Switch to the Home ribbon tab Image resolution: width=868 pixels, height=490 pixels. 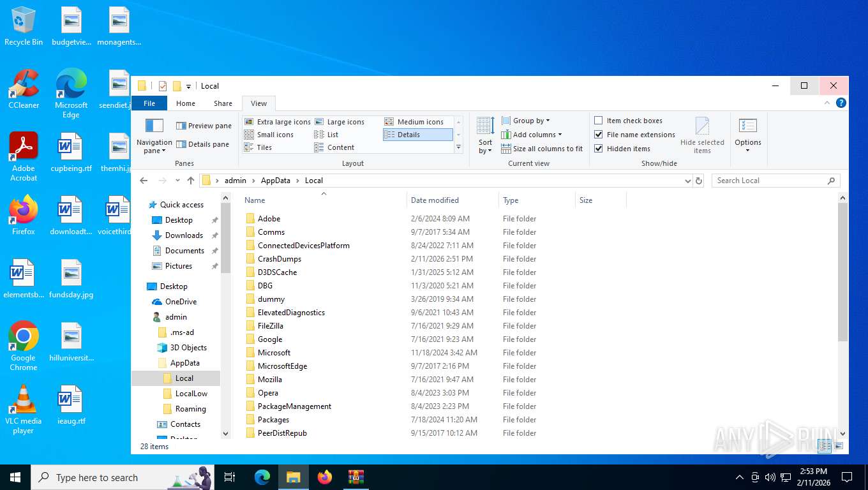point(186,103)
